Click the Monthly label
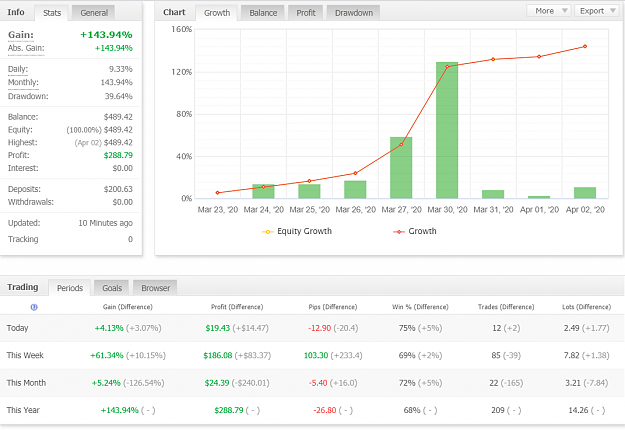 pos(23,82)
